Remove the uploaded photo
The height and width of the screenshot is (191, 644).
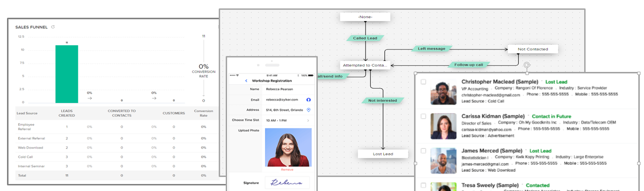click(x=287, y=170)
